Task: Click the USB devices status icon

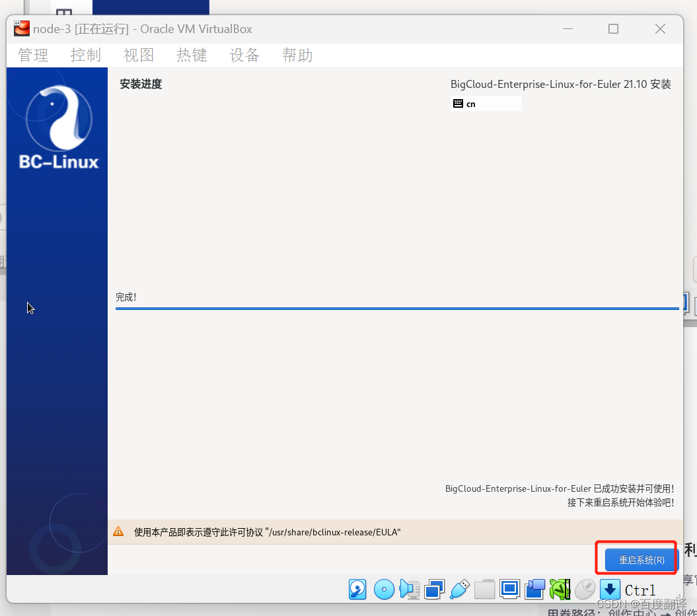Action: coord(459,589)
